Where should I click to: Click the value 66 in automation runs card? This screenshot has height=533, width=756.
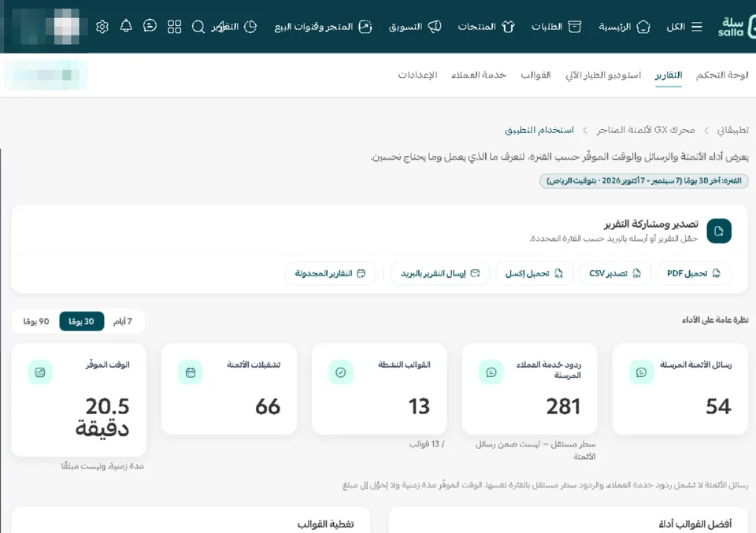click(268, 406)
